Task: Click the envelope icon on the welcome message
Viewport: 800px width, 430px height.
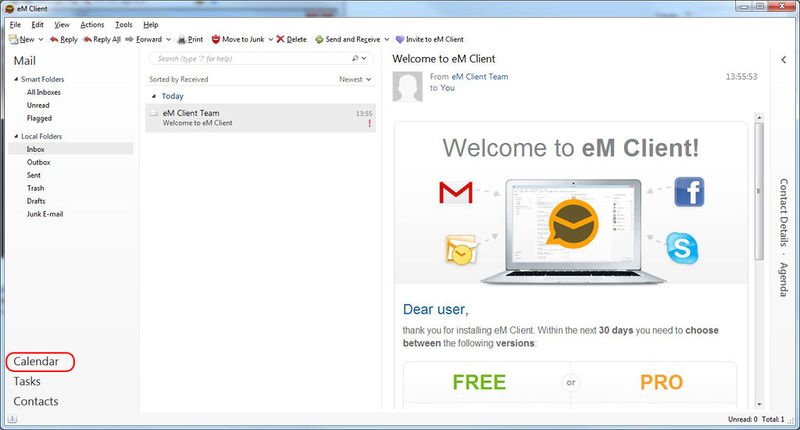Action: point(154,113)
